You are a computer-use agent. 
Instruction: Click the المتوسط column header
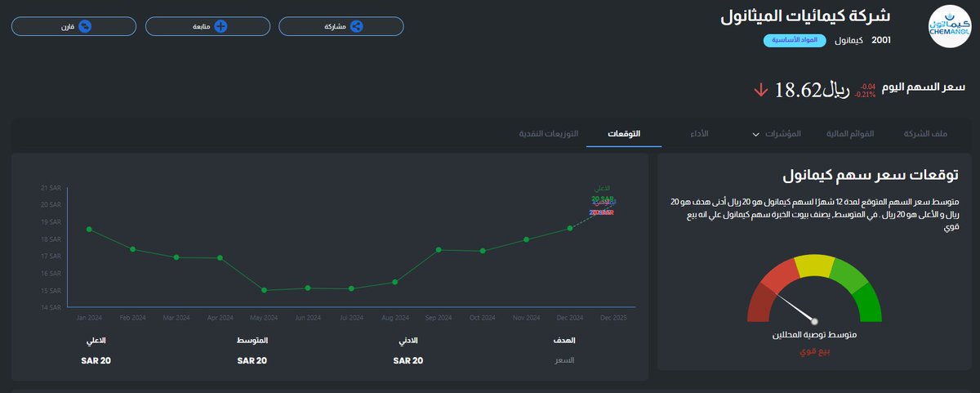click(252, 340)
